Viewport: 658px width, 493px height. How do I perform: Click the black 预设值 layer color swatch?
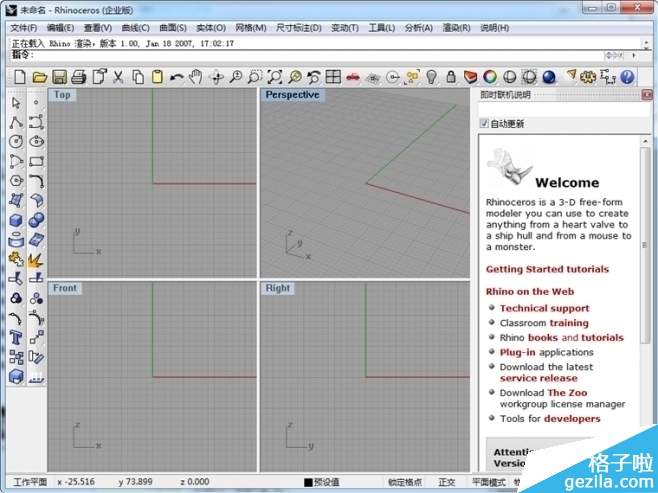(x=308, y=482)
